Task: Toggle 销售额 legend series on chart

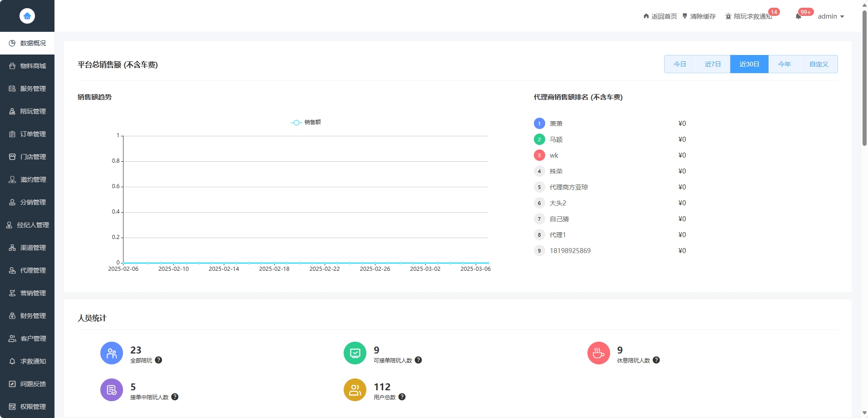Action: coord(306,122)
